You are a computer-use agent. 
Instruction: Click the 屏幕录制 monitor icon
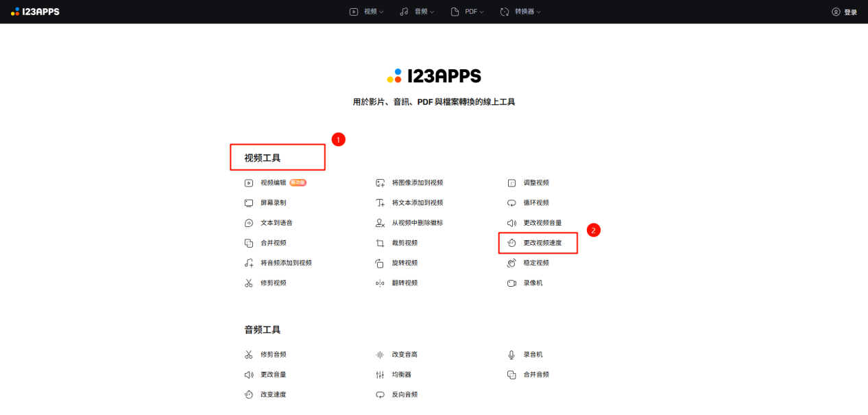[249, 203]
